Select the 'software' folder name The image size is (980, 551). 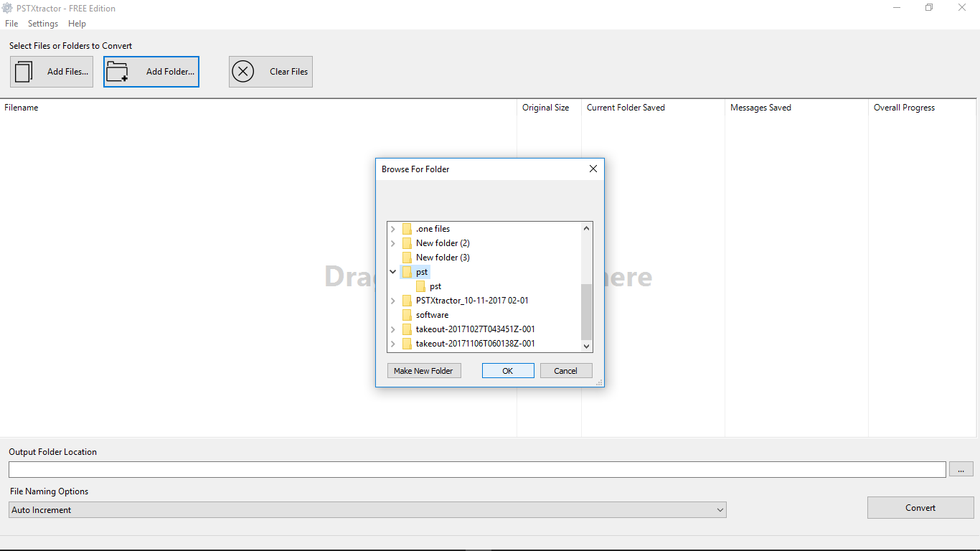pos(432,315)
